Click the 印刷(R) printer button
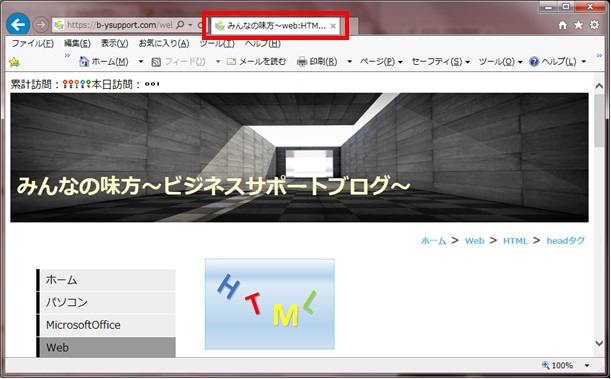The image size is (611, 379). [317, 62]
